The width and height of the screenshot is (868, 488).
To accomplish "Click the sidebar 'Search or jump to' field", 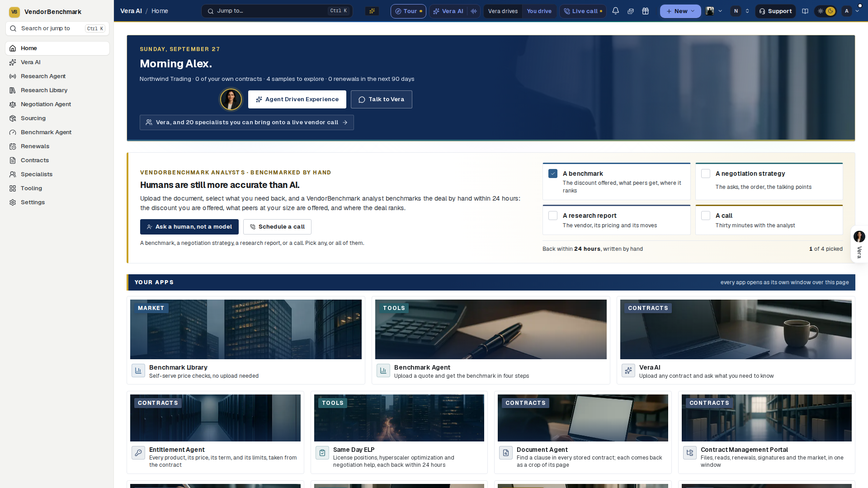I will [x=57, y=28].
